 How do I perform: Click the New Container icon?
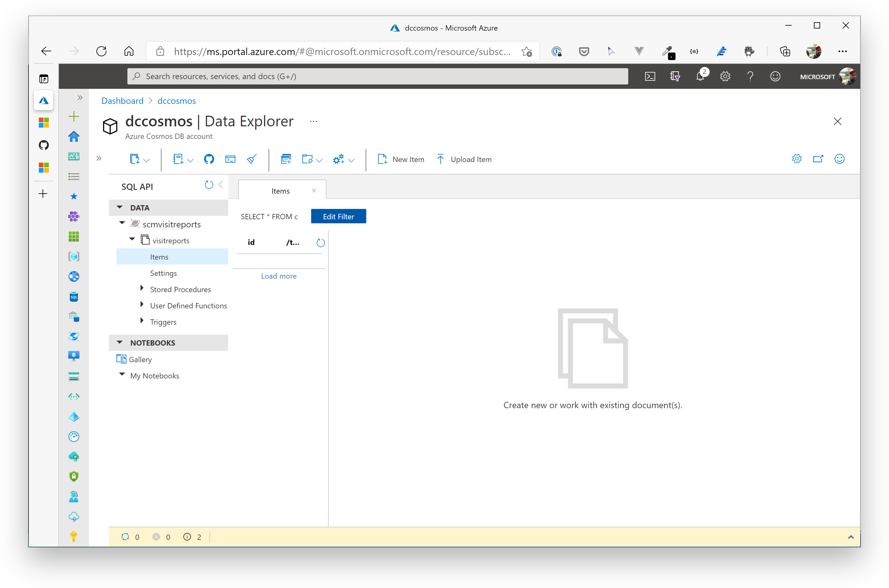[x=286, y=159]
